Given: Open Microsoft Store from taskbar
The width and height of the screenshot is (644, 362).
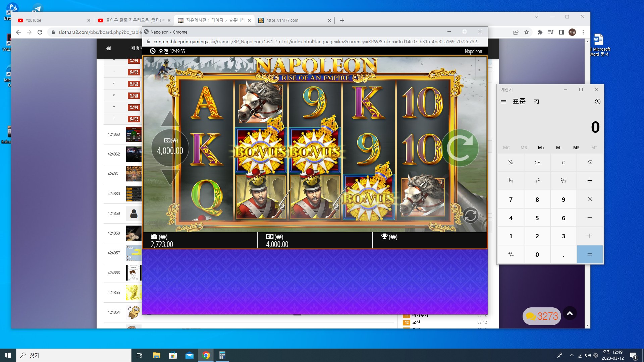Looking at the screenshot, I should click(x=173, y=355).
